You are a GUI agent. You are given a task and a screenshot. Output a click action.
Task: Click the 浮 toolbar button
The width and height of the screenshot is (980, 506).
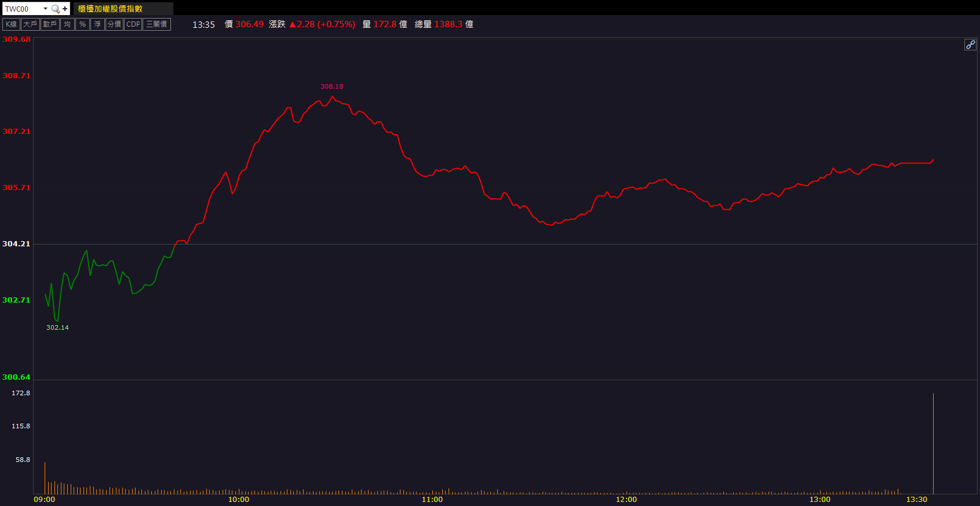coord(97,24)
